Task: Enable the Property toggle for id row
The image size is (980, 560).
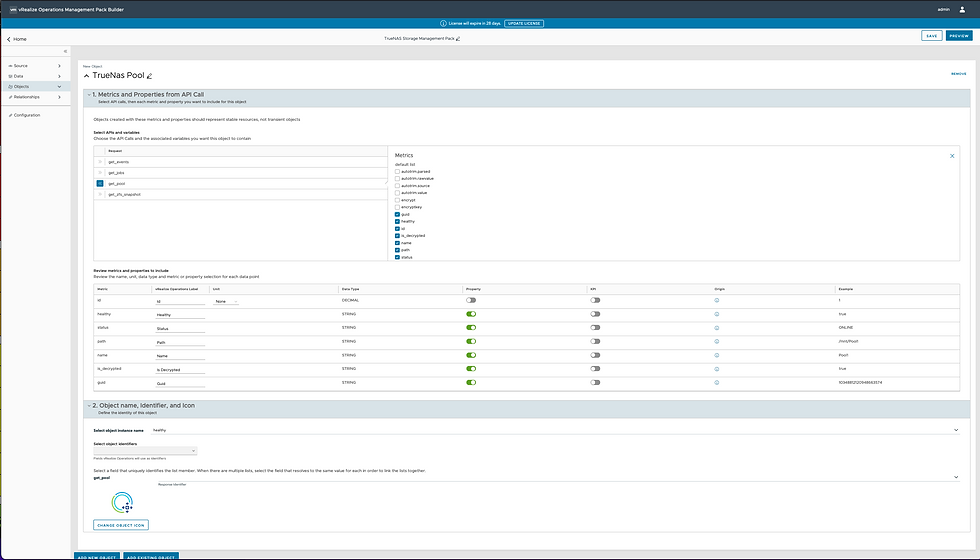Action: pyautogui.click(x=471, y=301)
